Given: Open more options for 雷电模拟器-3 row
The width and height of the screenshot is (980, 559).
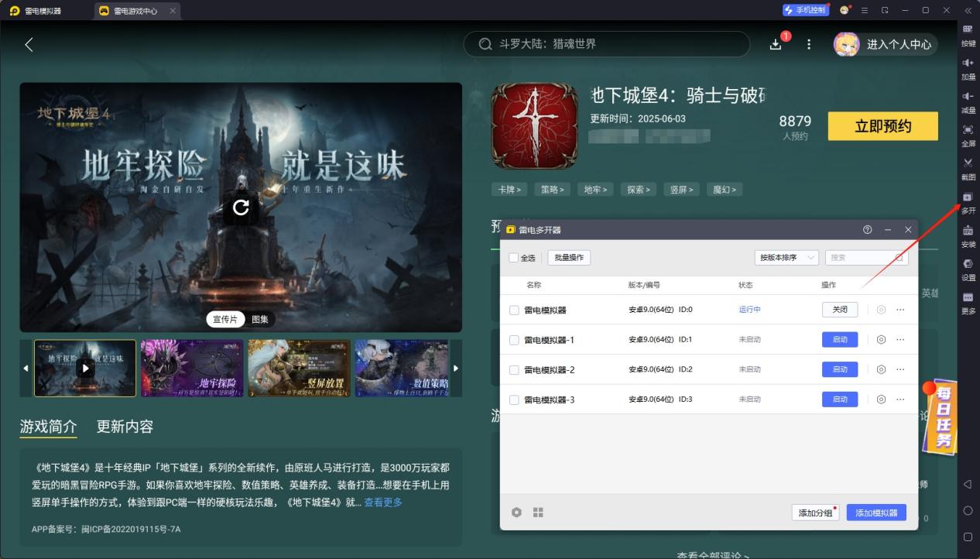Looking at the screenshot, I should pyautogui.click(x=900, y=400).
